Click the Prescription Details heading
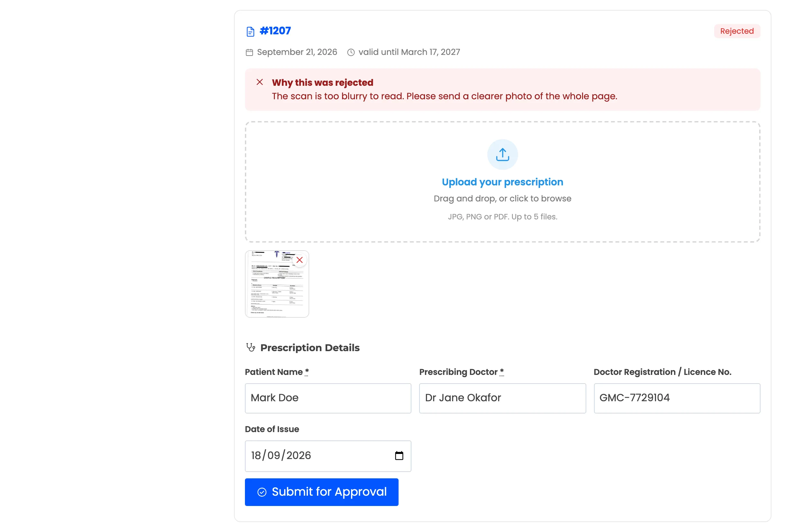 coord(310,347)
